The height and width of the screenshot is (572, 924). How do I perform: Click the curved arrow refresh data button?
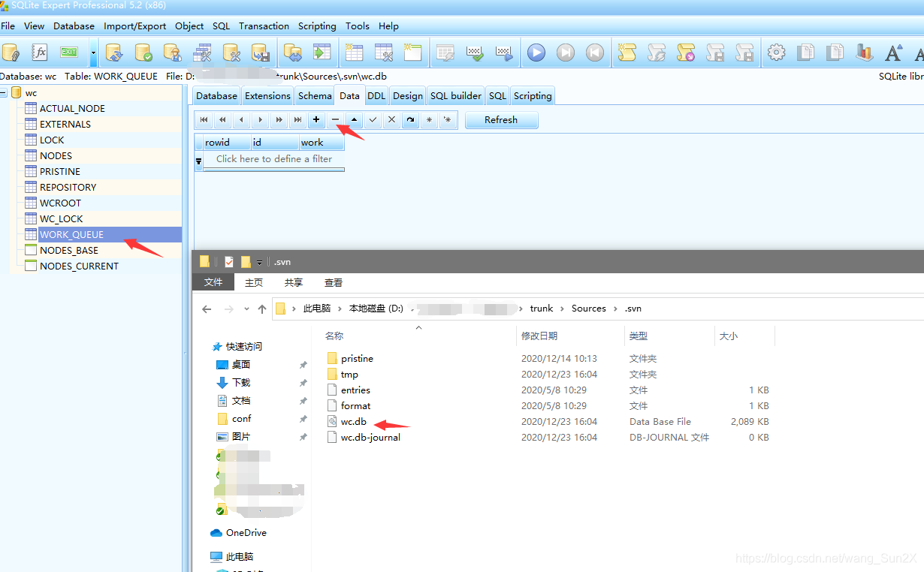[x=410, y=120]
